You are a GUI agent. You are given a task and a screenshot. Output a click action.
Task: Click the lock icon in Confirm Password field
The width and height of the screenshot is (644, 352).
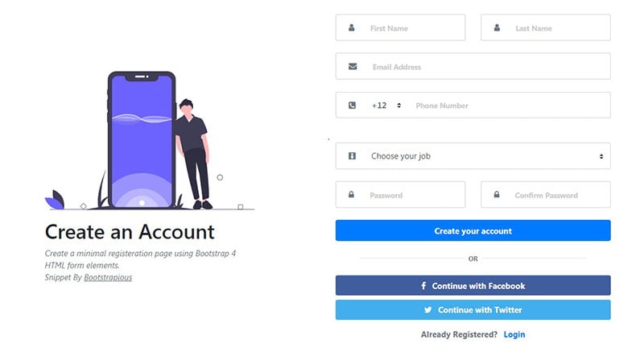tap(497, 195)
